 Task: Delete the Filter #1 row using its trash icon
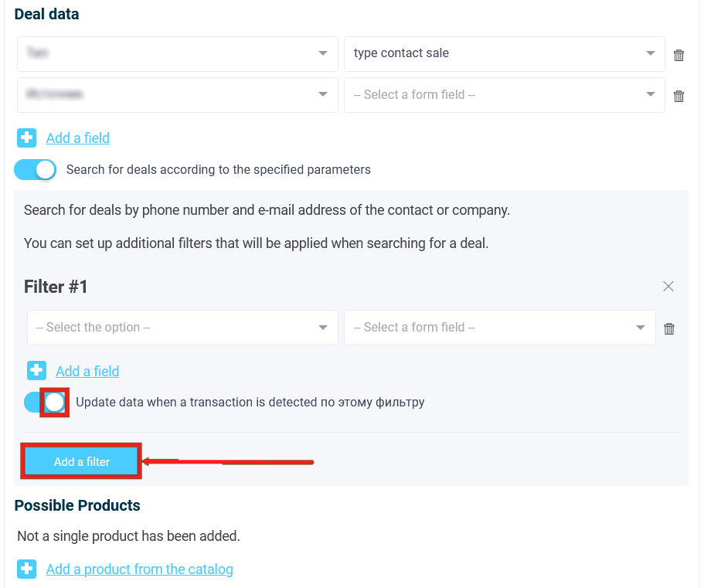click(x=669, y=328)
